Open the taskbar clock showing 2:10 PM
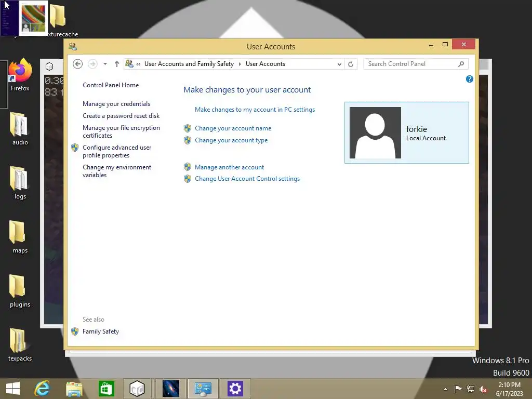This screenshot has width=532, height=399. (x=509, y=389)
